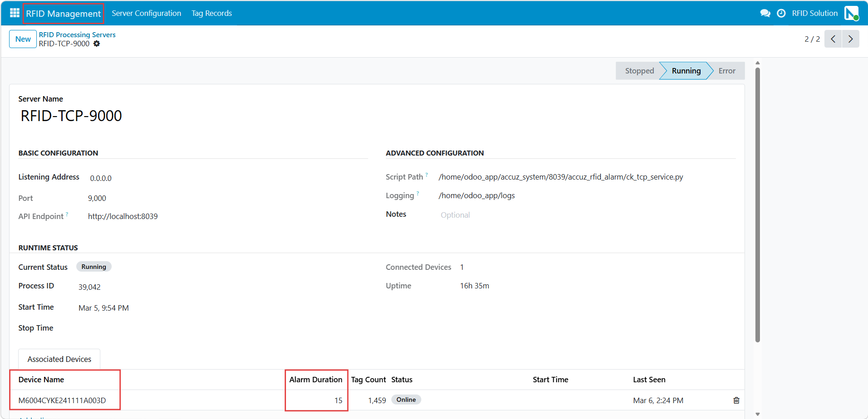
Task: Open Server Configuration menu
Action: pyautogui.click(x=147, y=13)
